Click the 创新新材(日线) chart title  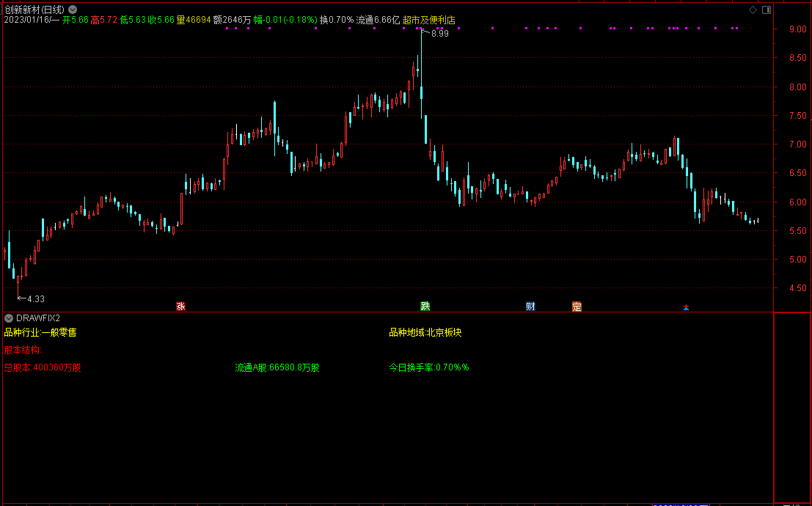click(34, 10)
